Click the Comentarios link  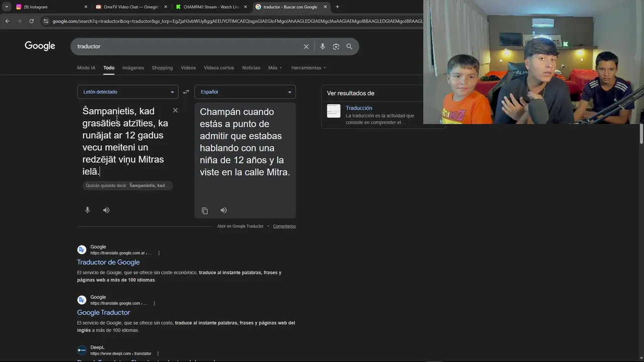click(284, 226)
